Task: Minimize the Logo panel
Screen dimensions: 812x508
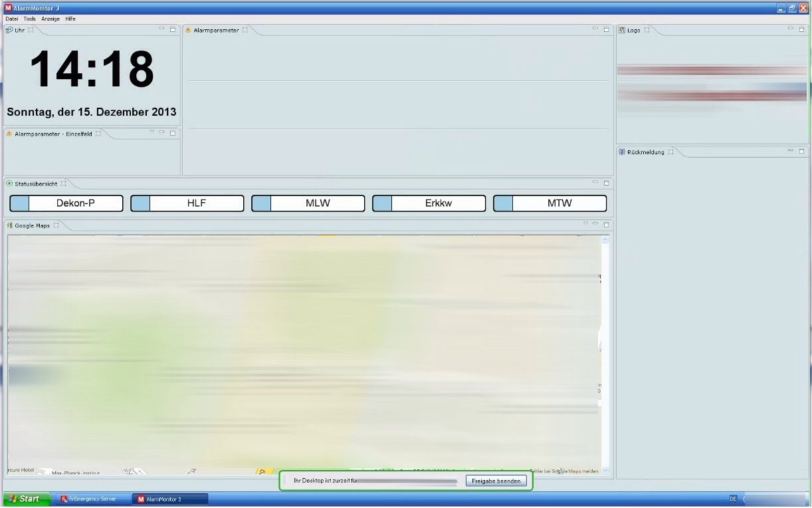Action: pyautogui.click(x=791, y=29)
